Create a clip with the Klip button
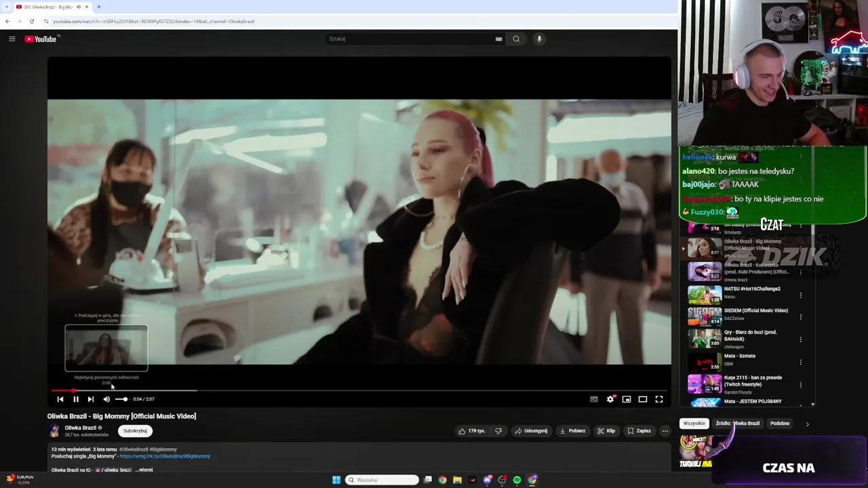This screenshot has height=488, width=868. 606,431
